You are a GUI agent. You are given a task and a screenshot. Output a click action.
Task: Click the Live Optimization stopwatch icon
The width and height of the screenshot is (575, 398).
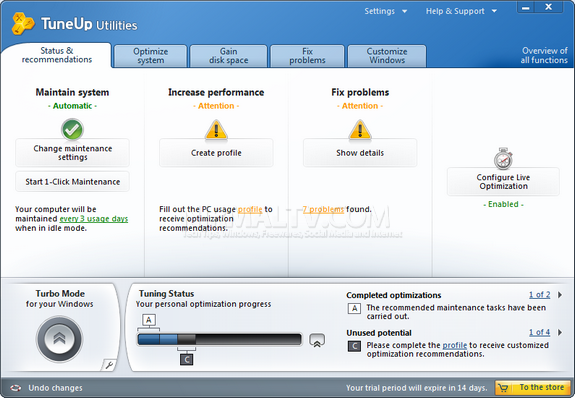pos(503,158)
